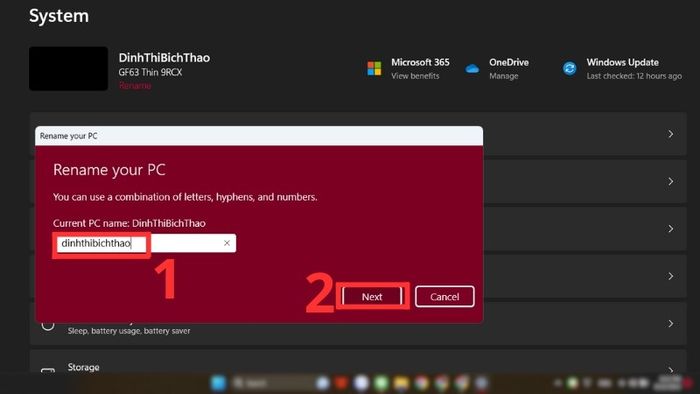Open the chevron of the sleep and battery row
700x394 pixels.
(x=671, y=323)
